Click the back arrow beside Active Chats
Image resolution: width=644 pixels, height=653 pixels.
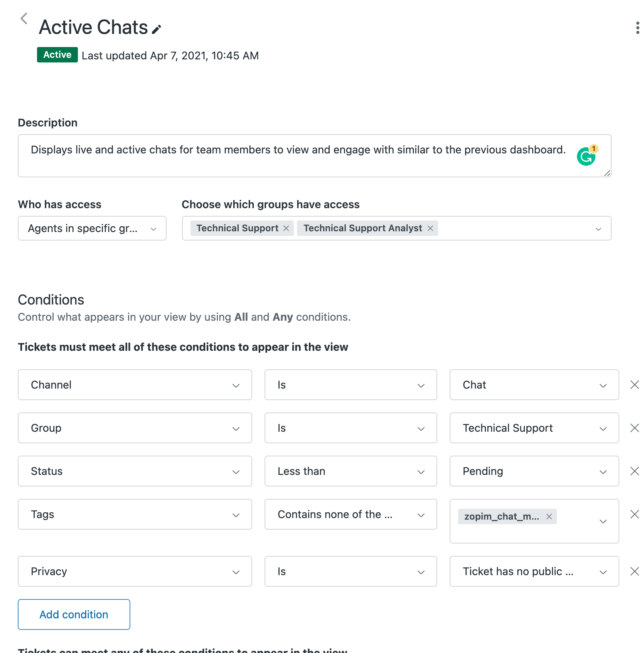pos(24,19)
